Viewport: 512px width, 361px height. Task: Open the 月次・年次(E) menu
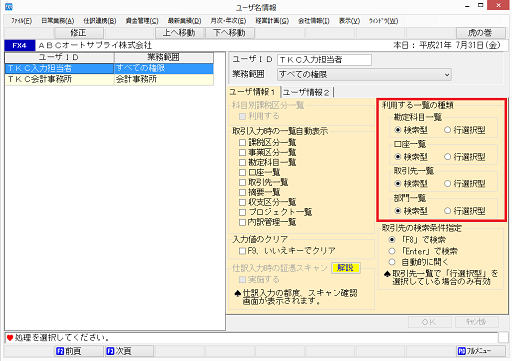pyautogui.click(x=228, y=21)
